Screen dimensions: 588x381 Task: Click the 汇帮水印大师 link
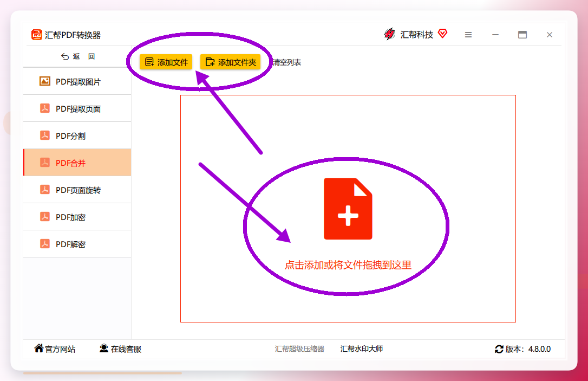(x=362, y=348)
